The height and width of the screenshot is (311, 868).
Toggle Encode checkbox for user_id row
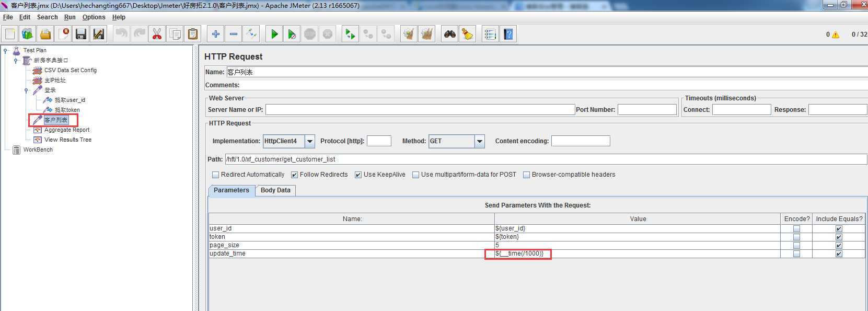(x=796, y=228)
